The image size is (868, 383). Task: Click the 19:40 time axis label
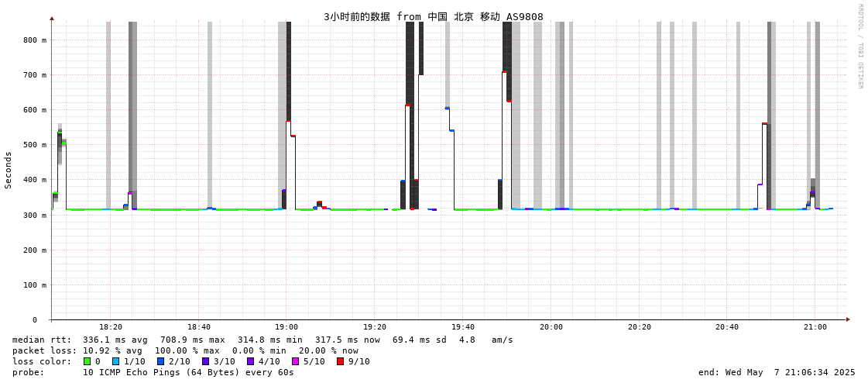click(x=463, y=327)
